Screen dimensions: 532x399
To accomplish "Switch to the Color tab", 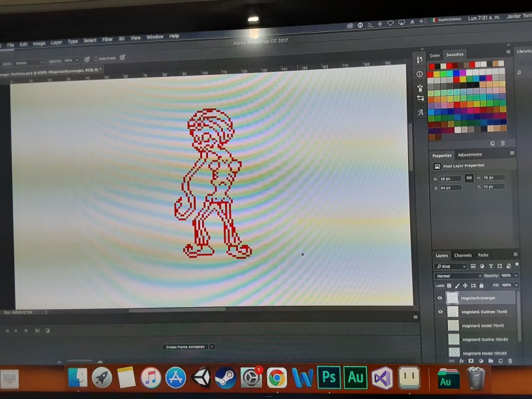I will coord(435,55).
